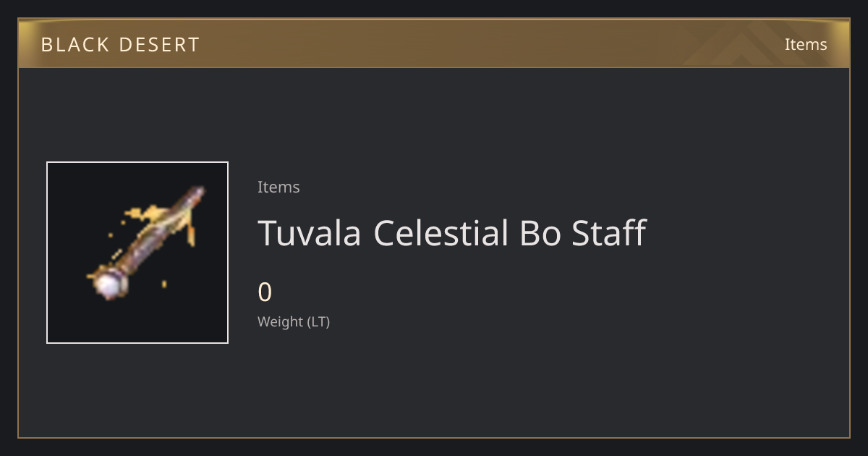868x456 pixels.
Task: Click the Tuvala Celestial Bo Staff item icon
Action: point(137,253)
